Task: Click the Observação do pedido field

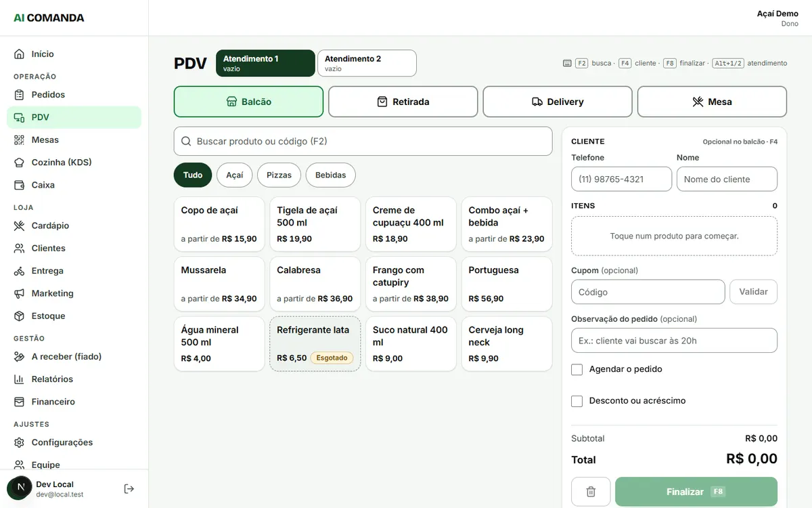Action: pyautogui.click(x=674, y=341)
